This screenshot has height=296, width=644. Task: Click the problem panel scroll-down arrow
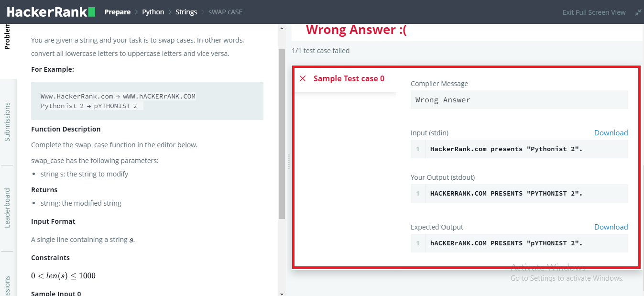[282, 293]
